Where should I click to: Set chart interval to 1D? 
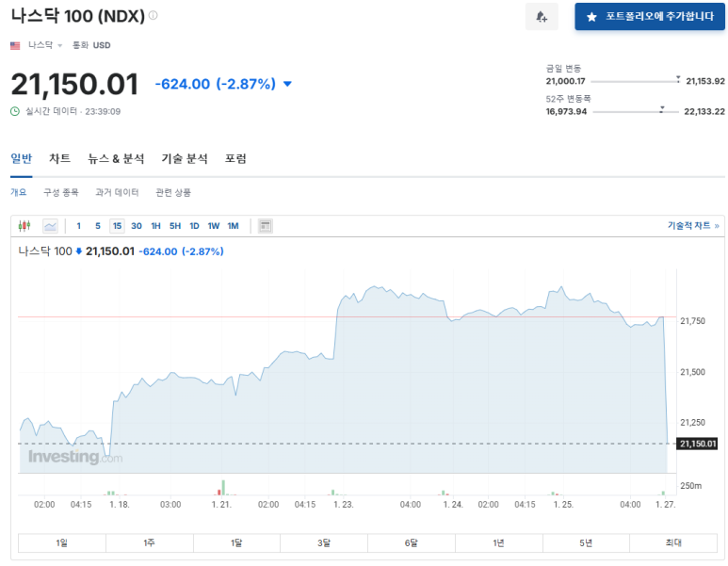pos(195,226)
